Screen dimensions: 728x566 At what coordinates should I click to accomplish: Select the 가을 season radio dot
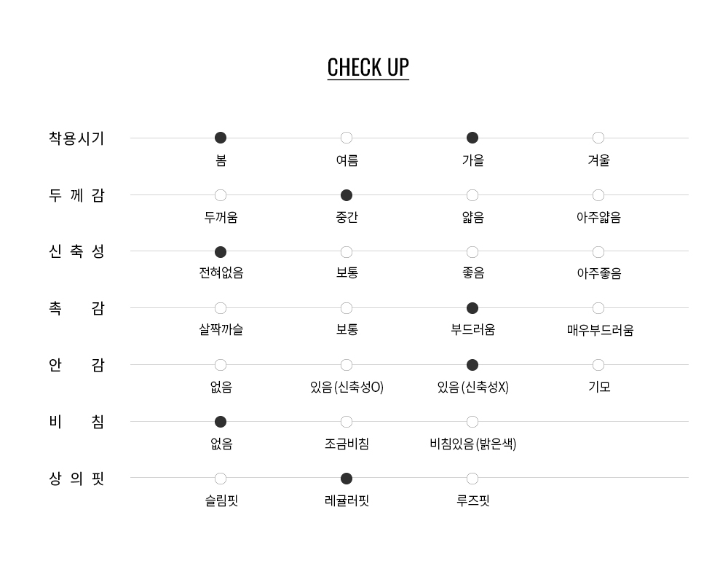coord(472,138)
